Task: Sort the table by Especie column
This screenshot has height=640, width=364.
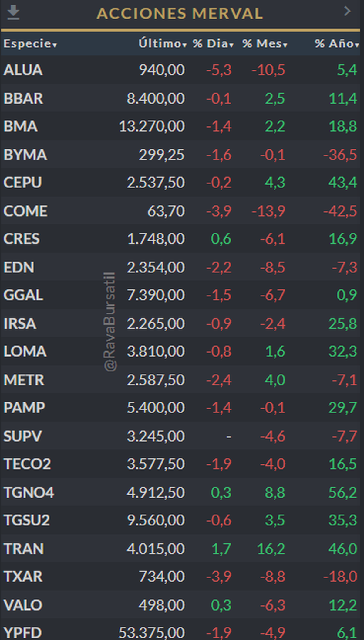Action: tap(30, 44)
